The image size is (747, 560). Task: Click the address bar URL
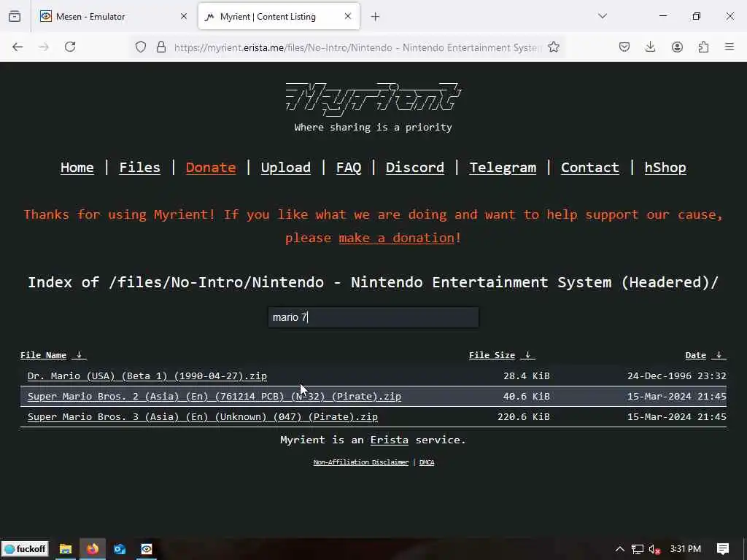[357, 47]
